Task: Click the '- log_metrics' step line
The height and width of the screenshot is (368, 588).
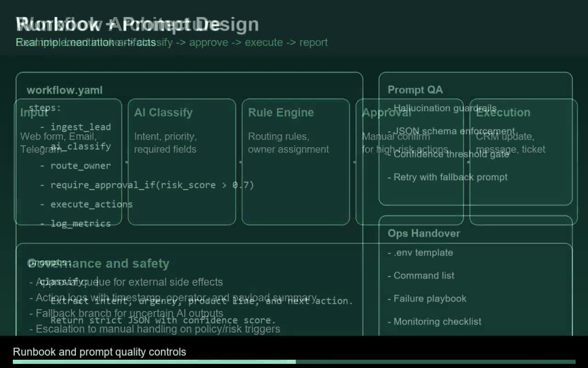Action: pos(75,223)
